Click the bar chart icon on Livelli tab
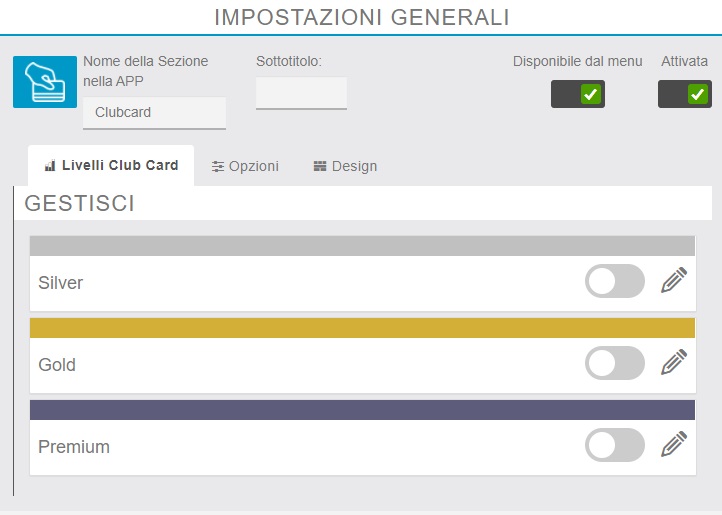This screenshot has width=722, height=515. tap(50, 166)
